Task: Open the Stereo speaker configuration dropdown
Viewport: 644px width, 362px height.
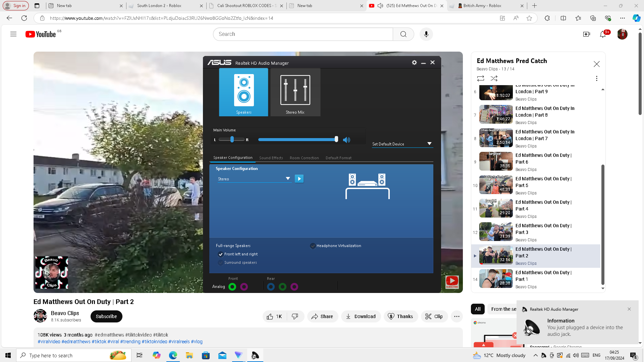Action: tap(254, 179)
